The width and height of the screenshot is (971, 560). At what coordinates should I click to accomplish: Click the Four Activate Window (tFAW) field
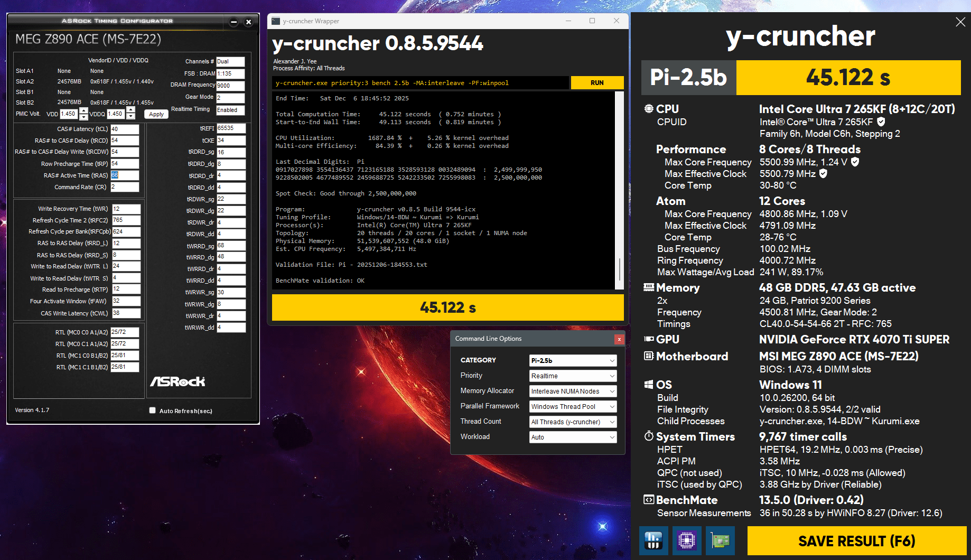(x=126, y=301)
